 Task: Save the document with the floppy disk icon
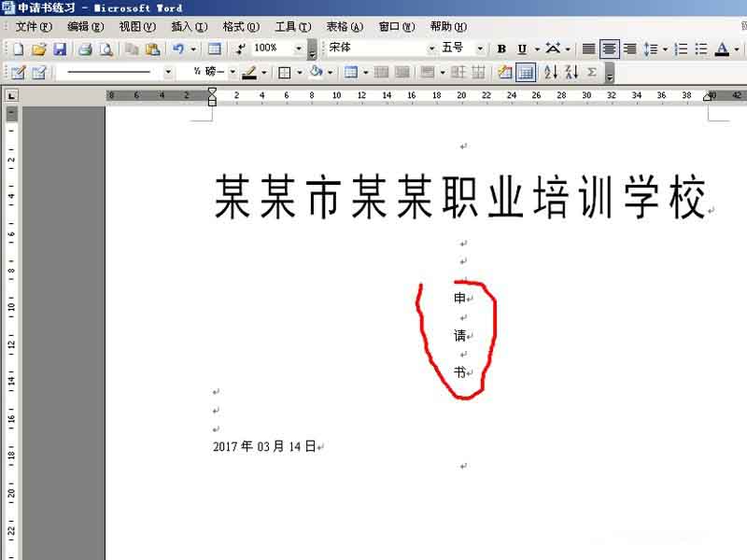(60, 49)
